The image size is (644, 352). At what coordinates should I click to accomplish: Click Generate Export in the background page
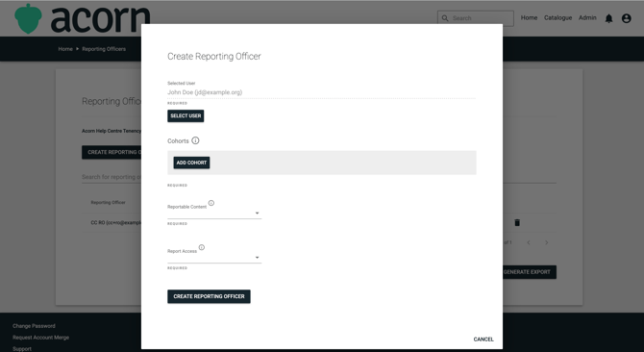(530, 272)
